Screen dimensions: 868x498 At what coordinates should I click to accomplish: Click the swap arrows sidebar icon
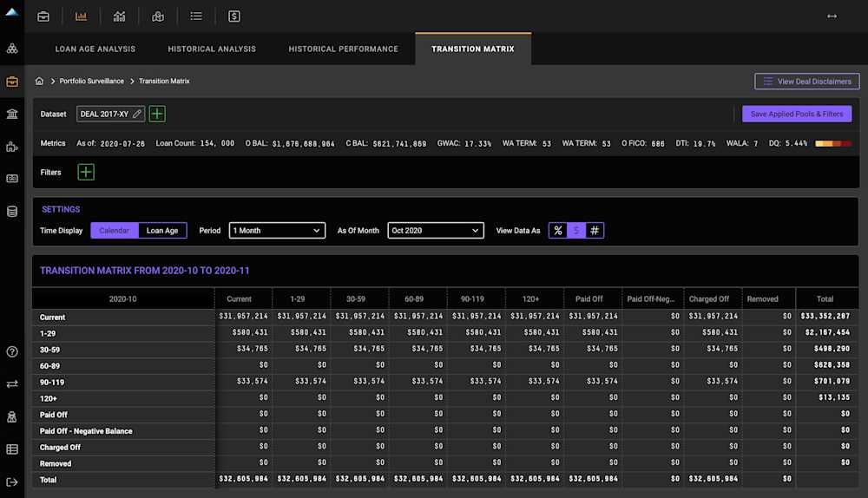point(12,384)
